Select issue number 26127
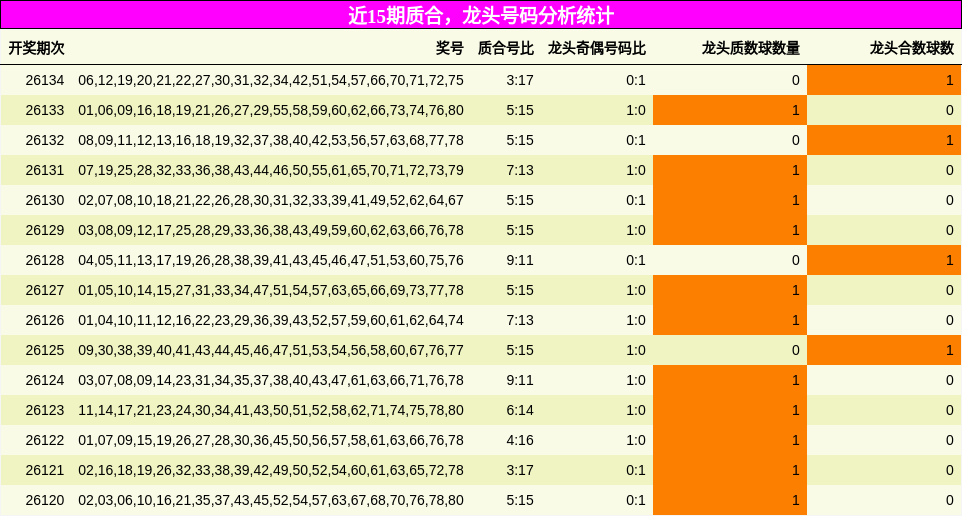Viewport: 962px width, 516px height. pos(45,290)
